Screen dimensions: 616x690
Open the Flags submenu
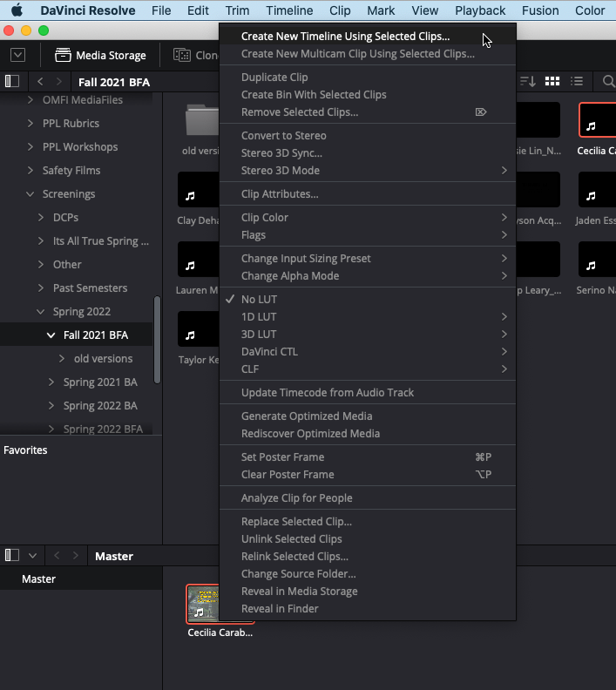coord(368,235)
